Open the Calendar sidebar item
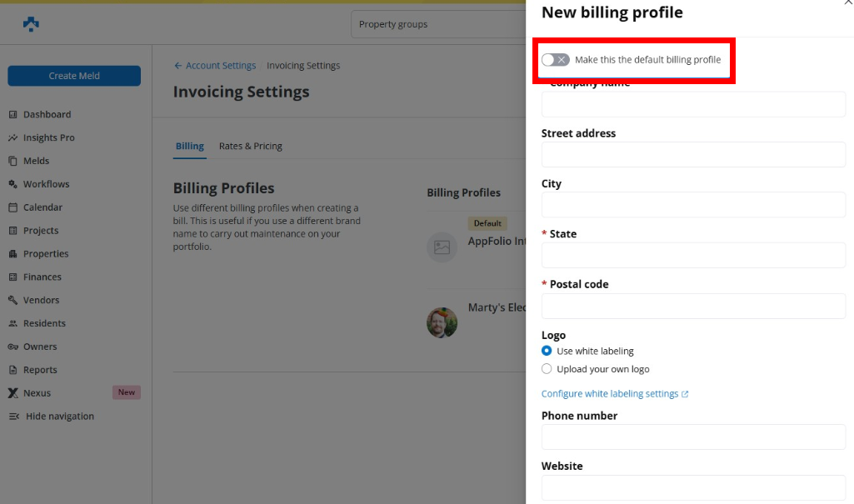The image size is (854, 504). pyautogui.click(x=42, y=207)
